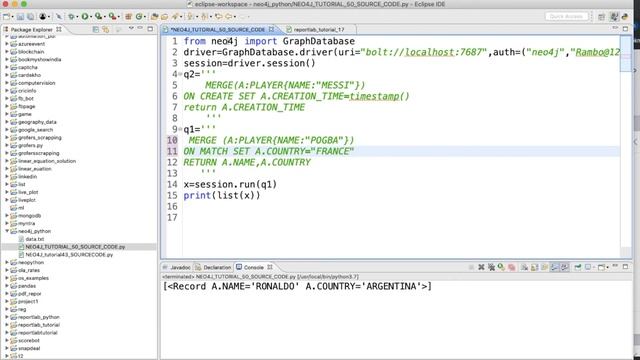The width and height of the screenshot is (640, 360).
Task: Toggle Word Wrap in Console
Action: 544,267
